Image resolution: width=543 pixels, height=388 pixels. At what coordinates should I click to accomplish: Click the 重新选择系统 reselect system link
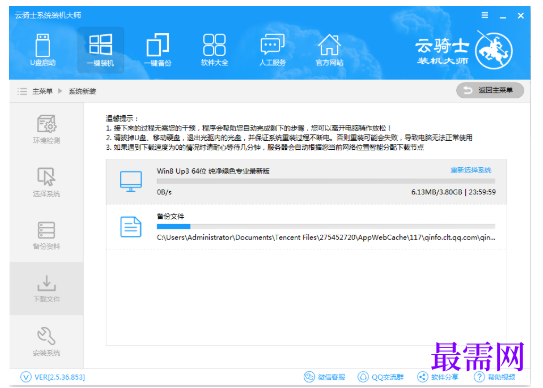pyautogui.click(x=471, y=170)
